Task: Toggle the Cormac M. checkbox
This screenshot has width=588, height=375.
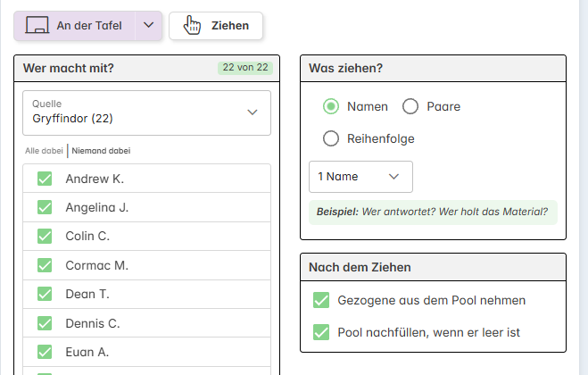Action: click(x=45, y=265)
